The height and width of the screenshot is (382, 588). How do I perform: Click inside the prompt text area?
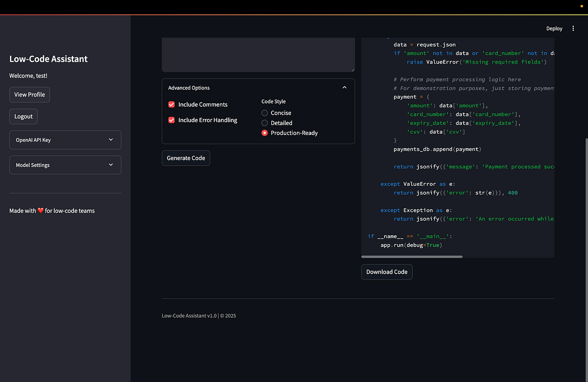click(x=258, y=55)
